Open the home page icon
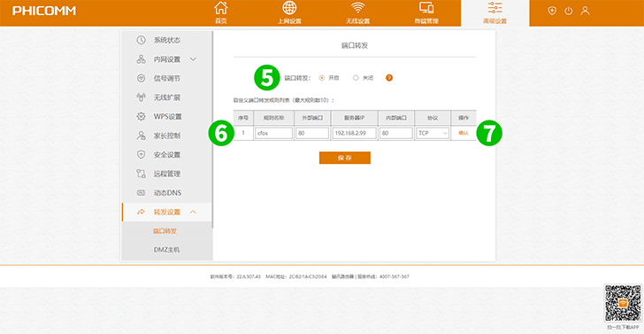The image size is (644, 334). coord(221,8)
